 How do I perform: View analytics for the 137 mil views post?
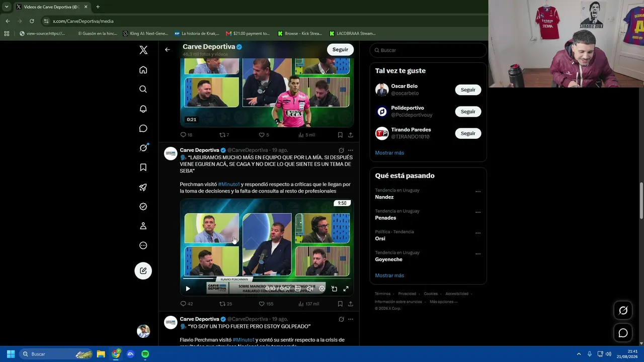coord(308,304)
